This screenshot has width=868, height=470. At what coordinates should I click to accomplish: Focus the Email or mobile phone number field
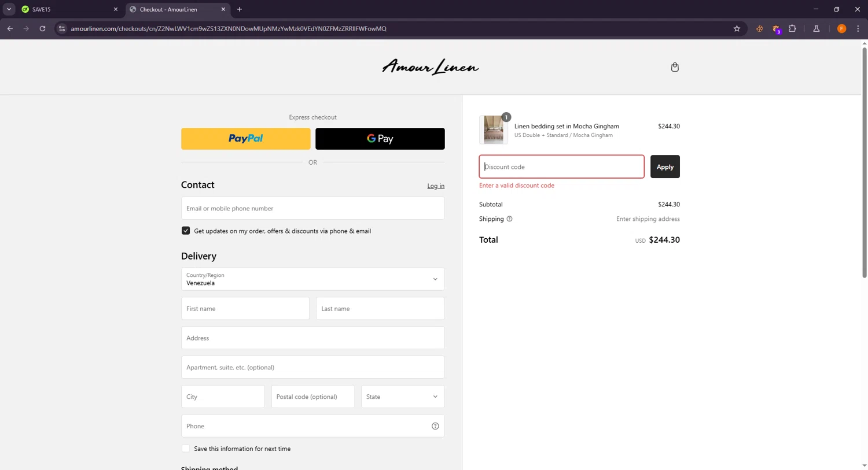312,208
